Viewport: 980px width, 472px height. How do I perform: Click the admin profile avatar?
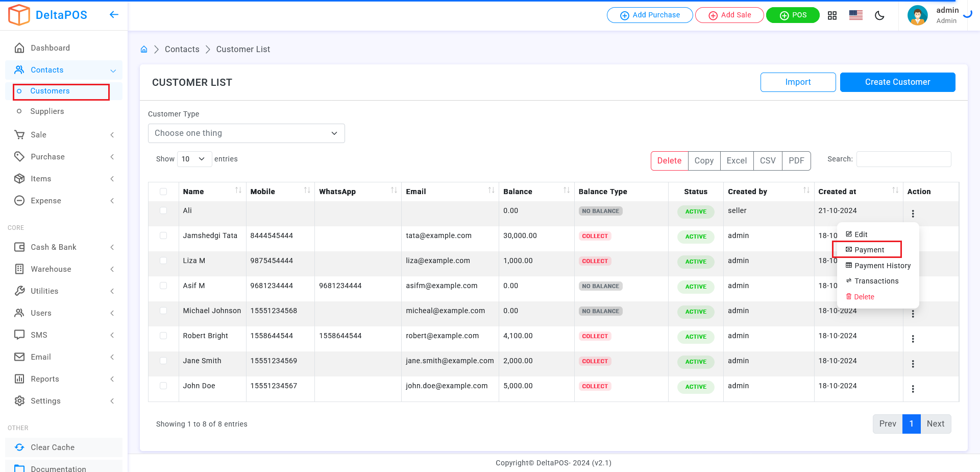pos(917,15)
